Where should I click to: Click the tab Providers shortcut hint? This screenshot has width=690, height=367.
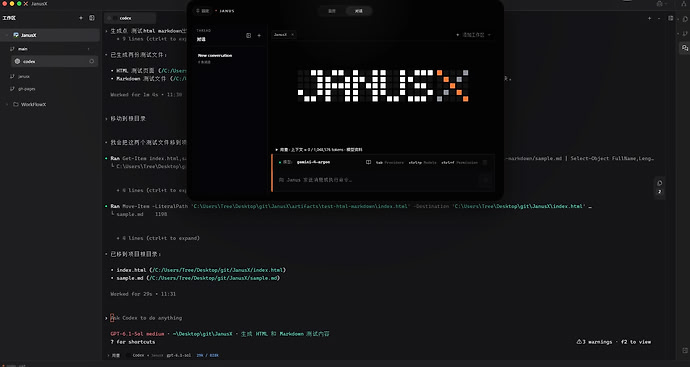point(389,162)
